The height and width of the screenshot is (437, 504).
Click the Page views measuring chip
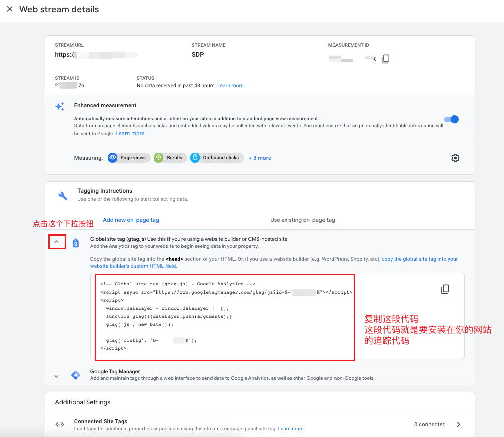[x=129, y=158]
